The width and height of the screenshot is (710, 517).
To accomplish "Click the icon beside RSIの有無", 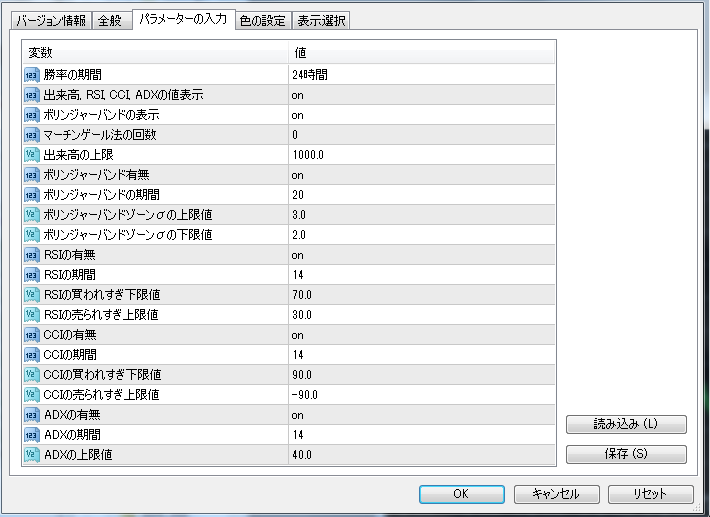I will point(32,255).
